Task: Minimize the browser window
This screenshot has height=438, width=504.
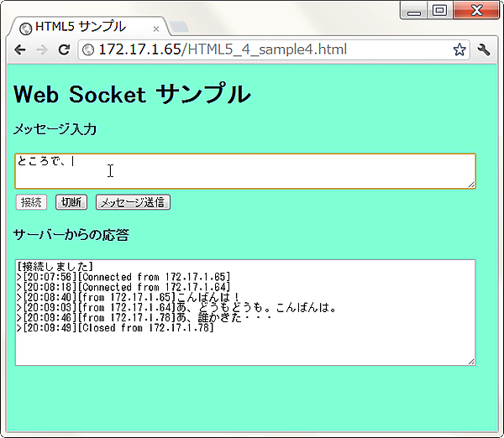Action: click(x=413, y=11)
